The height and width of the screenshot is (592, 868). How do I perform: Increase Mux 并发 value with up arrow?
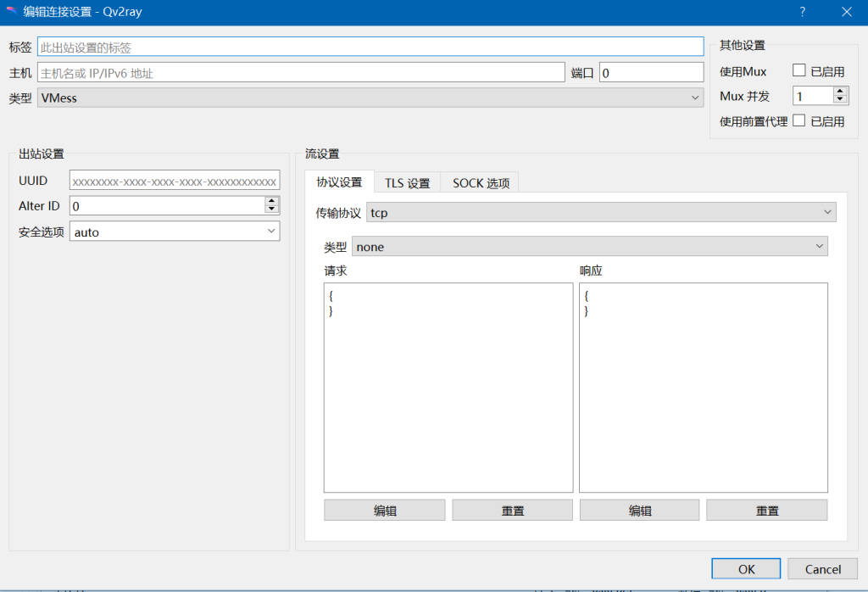(x=840, y=92)
